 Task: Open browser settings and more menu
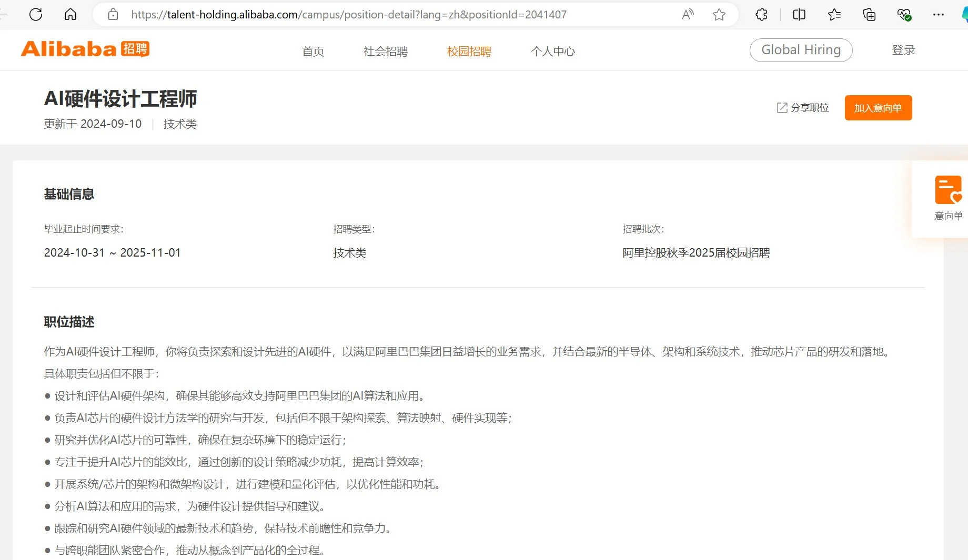coord(939,15)
